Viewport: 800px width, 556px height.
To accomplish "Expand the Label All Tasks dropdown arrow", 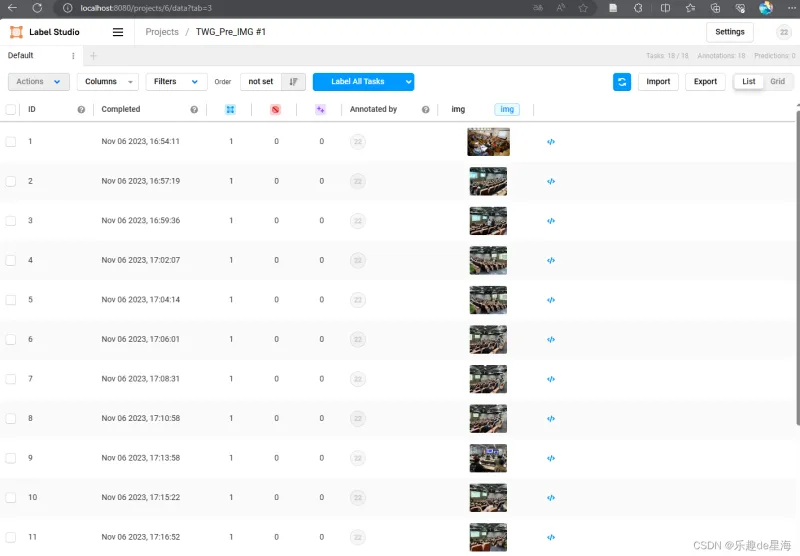I will (408, 82).
